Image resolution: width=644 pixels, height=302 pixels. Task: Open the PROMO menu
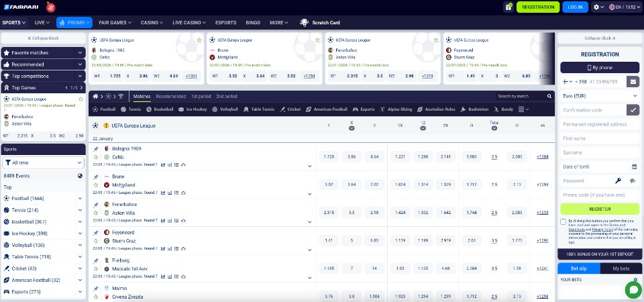click(74, 23)
